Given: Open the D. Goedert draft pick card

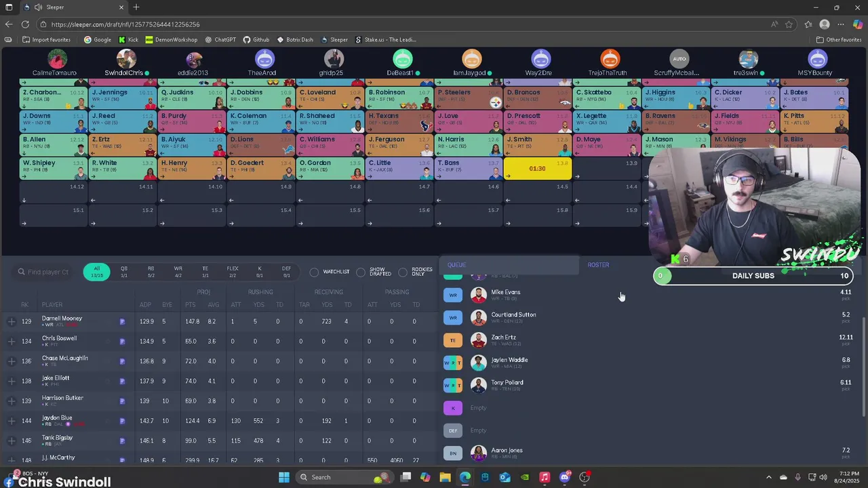Looking at the screenshot, I should pos(261,168).
